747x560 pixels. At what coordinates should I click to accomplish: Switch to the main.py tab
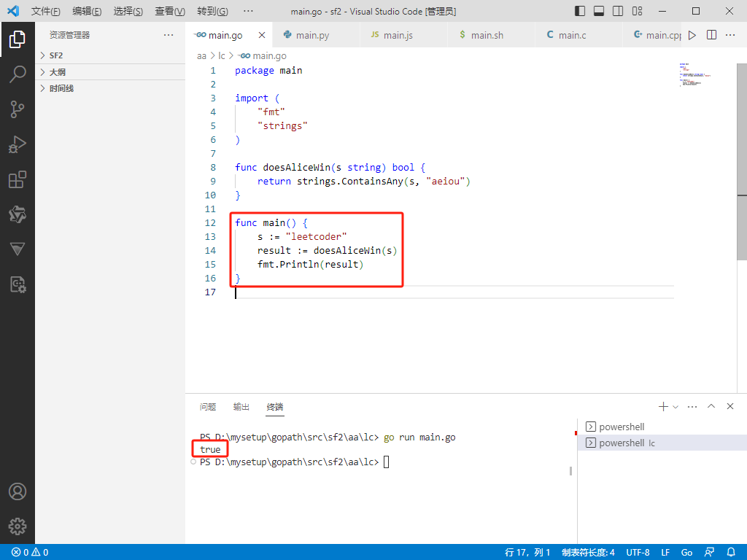pyautogui.click(x=316, y=35)
